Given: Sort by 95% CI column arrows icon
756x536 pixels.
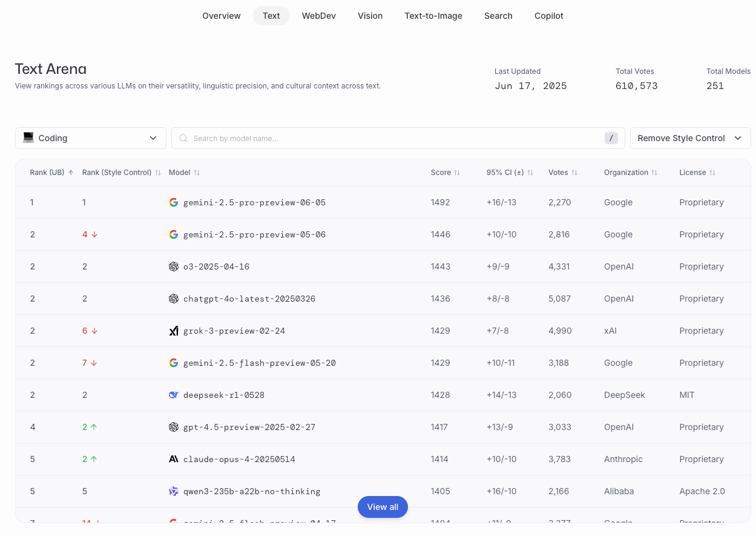Looking at the screenshot, I should coord(530,173).
